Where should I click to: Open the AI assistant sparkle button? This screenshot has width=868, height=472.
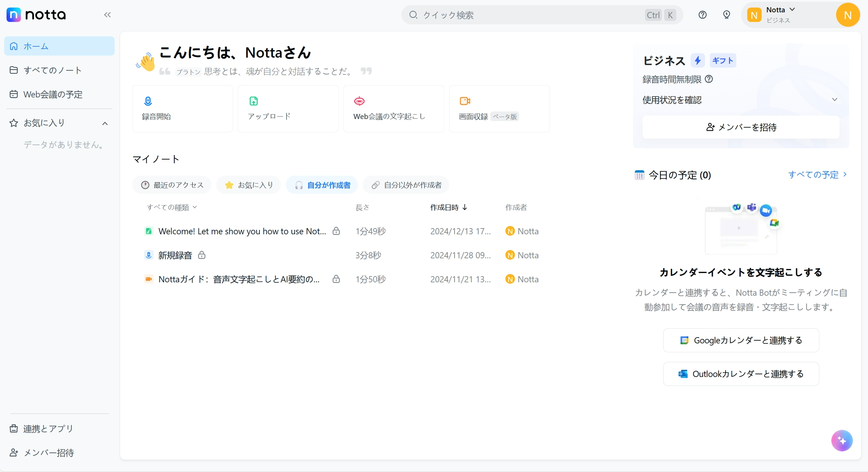[x=842, y=440]
